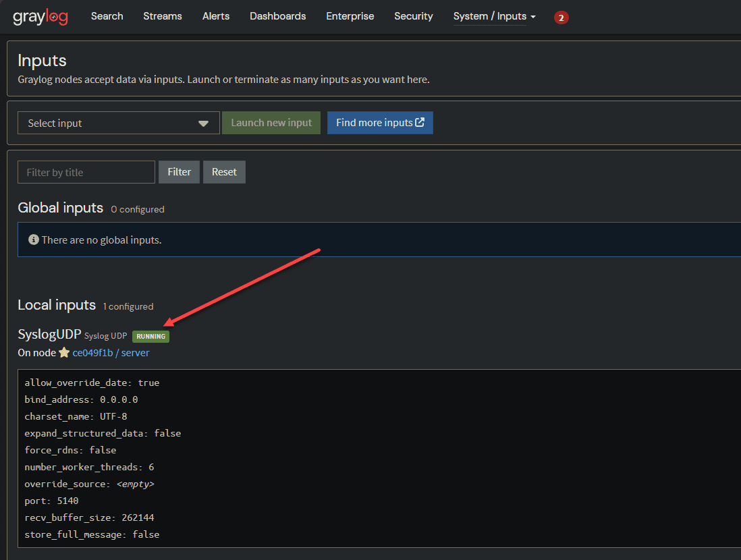Open the ce049f1b / server node link
The width and height of the screenshot is (741, 560).
pyautogui.click(x=111, y=353)
